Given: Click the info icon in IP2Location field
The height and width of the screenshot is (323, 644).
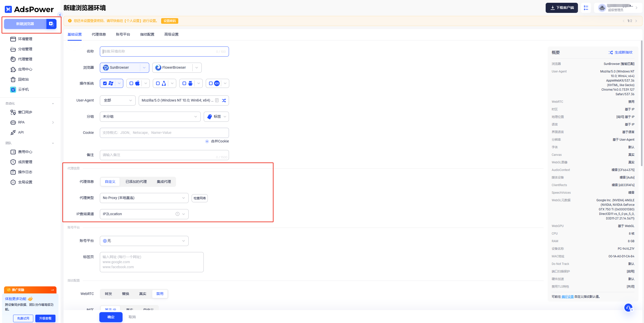Looking at the screenshot, I should [x=178, y=214].
